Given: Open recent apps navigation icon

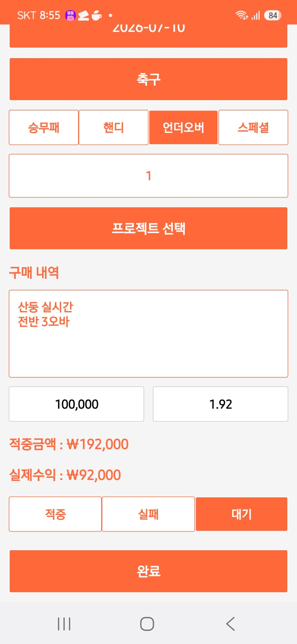Looking at the screenshot, I should tap(64, 624).
